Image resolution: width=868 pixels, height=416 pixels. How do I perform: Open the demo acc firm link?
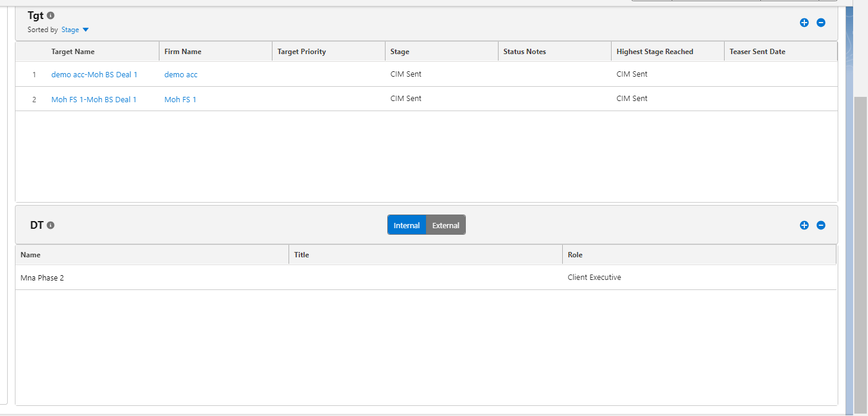pos(181,75)
